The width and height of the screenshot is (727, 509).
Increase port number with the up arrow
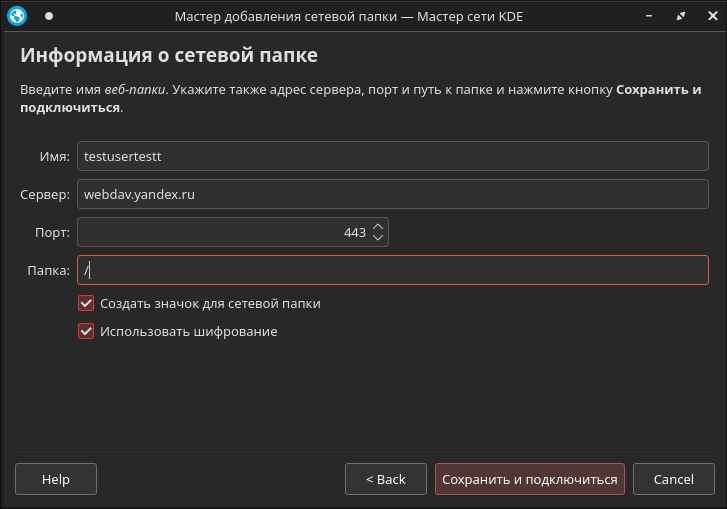(377, 227)
